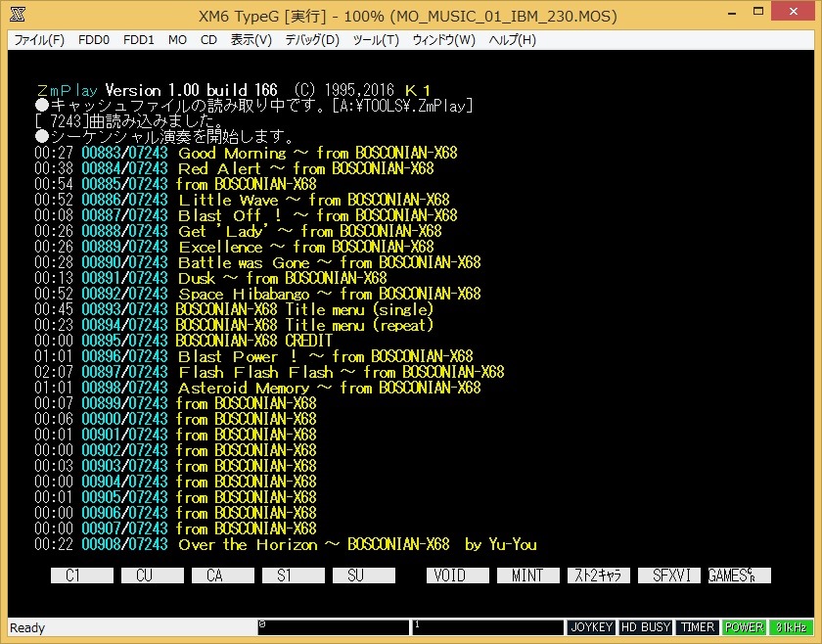
Task: Click the JOYKEY status indicator
Action: click(591, 627)
